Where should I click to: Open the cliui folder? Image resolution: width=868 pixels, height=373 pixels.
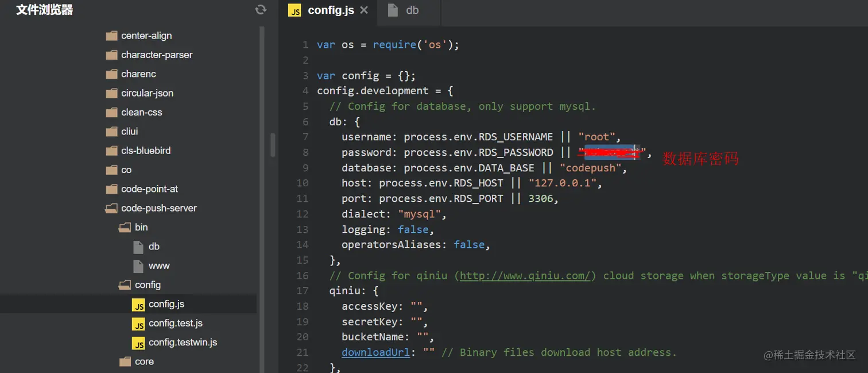130,132
